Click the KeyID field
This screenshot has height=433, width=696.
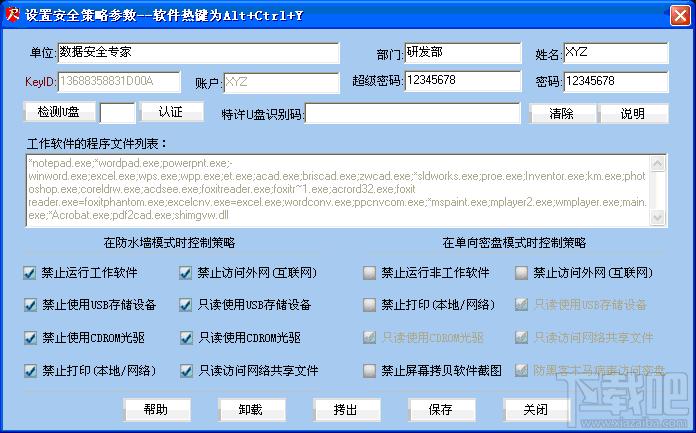pos(119,82)
